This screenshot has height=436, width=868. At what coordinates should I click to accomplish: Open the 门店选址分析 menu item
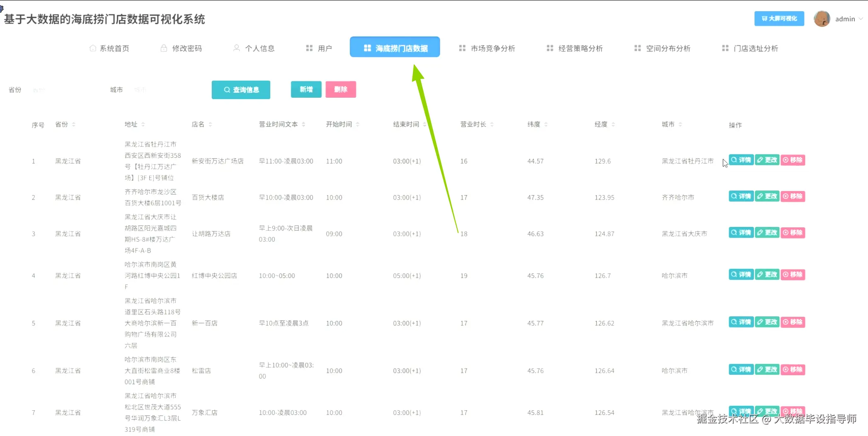(756, 48)
